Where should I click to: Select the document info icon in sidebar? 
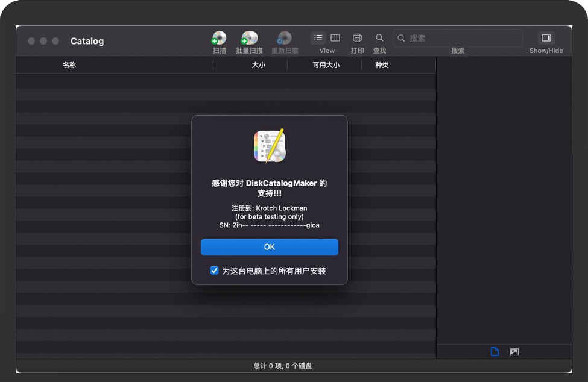coord(495,352)
